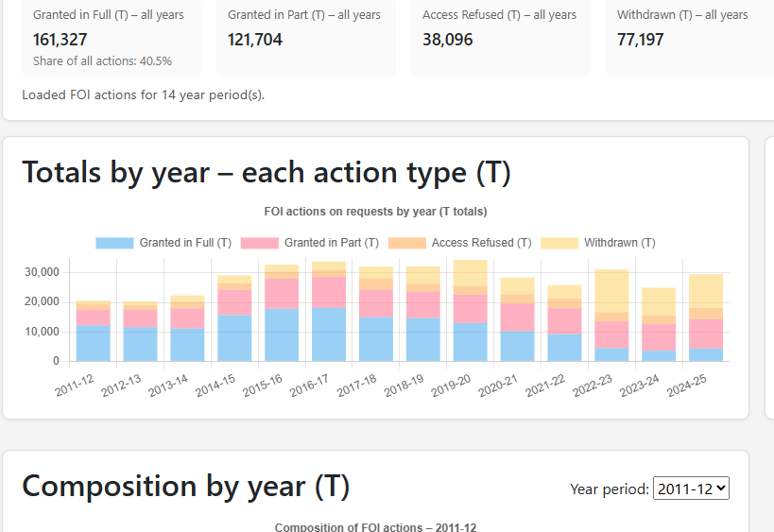Toggle the Withdrawn (T) legend swatch
Screen dimensions: 774x532
(x=559, y=243)
